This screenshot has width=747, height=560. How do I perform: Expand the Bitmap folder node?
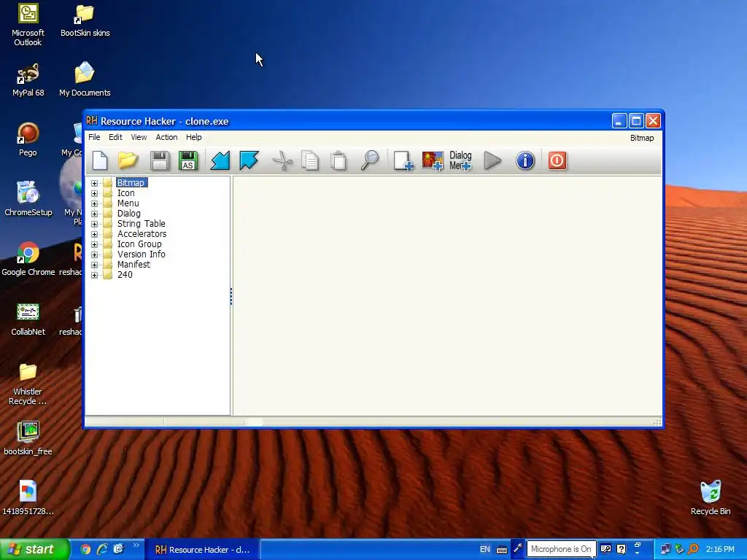coord(94,183)
